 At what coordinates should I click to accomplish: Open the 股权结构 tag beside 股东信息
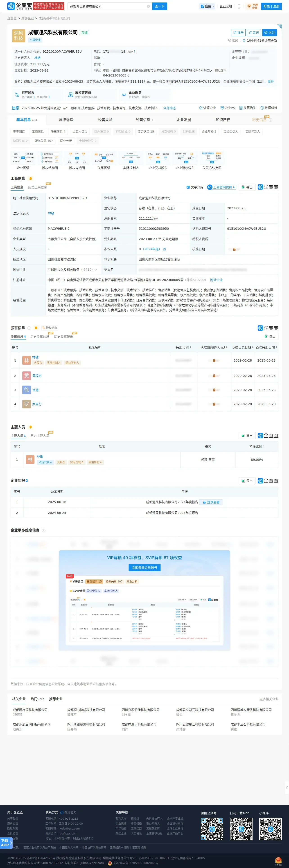[50, 328]
